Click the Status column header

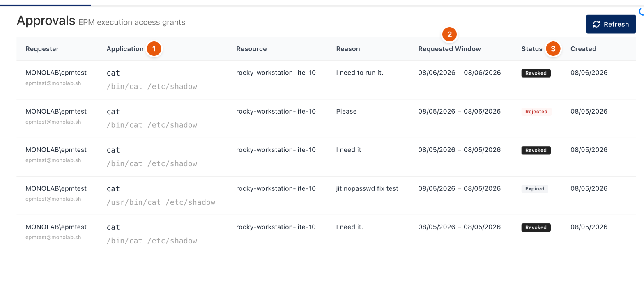532,49
